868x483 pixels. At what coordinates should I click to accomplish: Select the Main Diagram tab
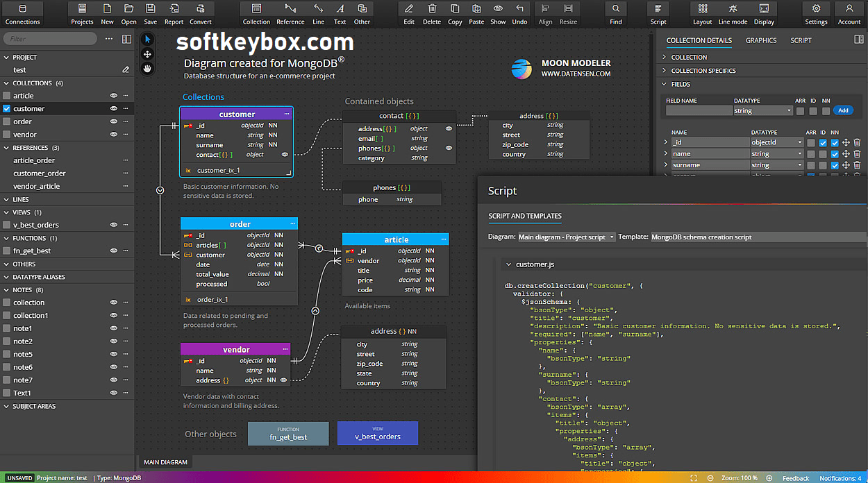point(165,462)
